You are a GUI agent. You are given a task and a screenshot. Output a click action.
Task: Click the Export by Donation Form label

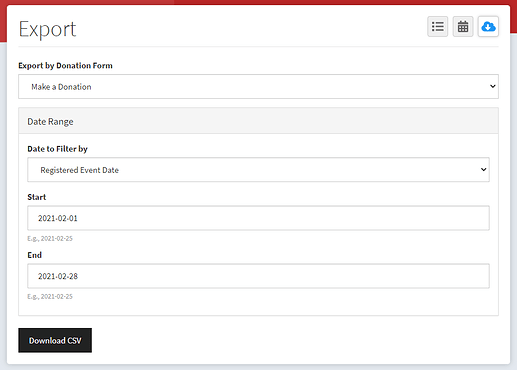point(65,66)
